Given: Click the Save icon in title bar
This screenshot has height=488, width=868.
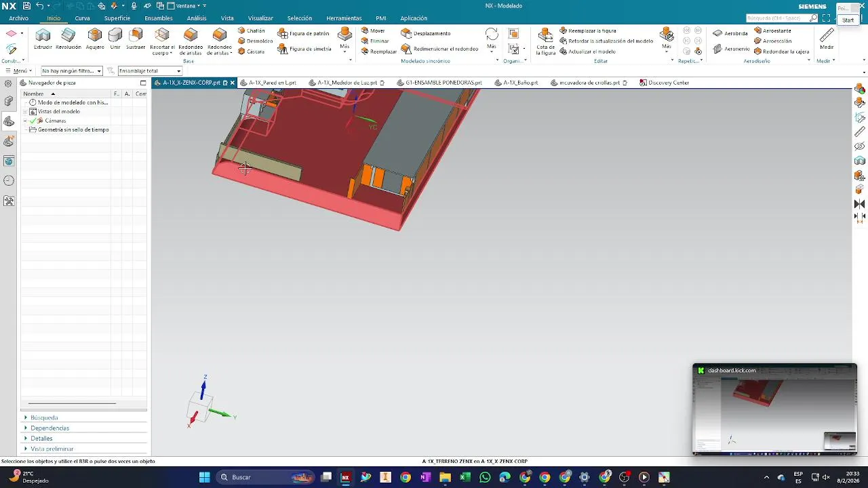Looking at the screenshot, I should point(26,5).
